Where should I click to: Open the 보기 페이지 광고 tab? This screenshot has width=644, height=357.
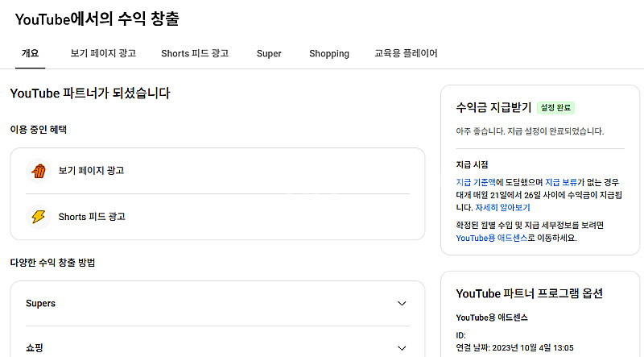[103, 53]
